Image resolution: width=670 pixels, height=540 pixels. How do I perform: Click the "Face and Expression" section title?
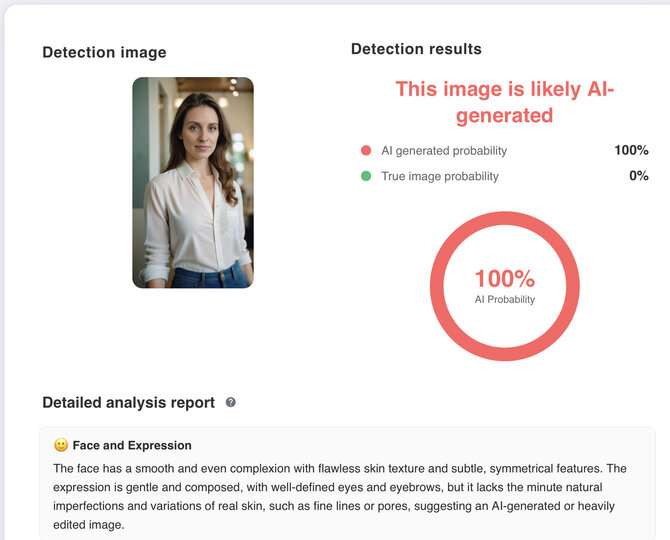(x=132, y=445)
